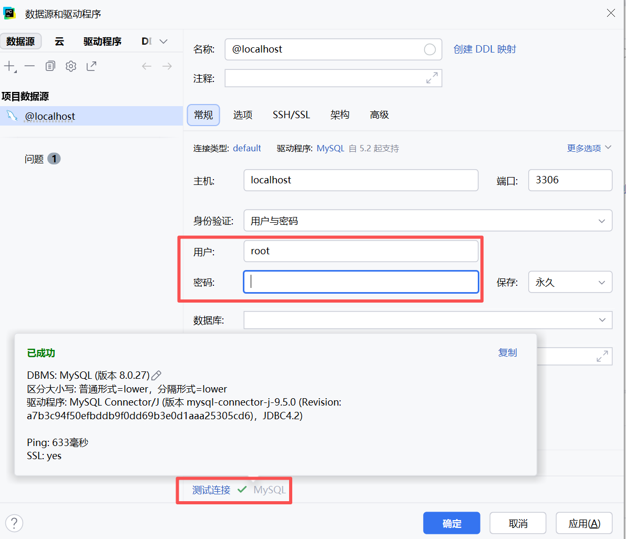Open the partially hidden D tab
Screen dimensions: 626x539
146,41
